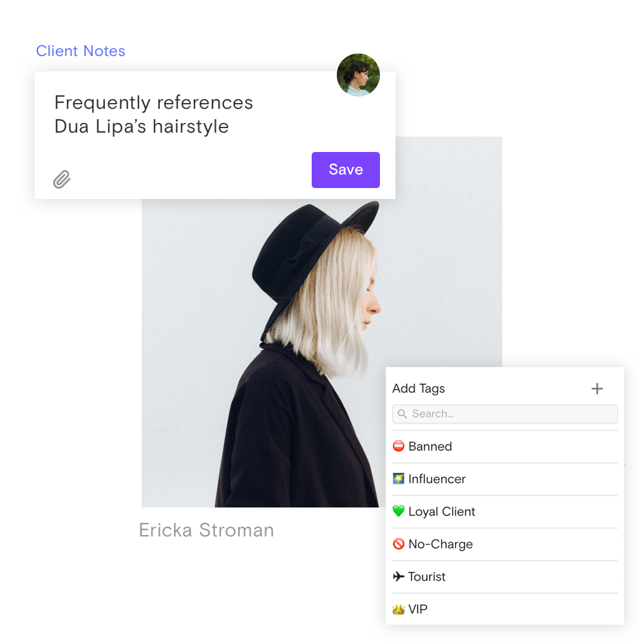
Task: Click the red Banned tag icon
Action: 399,446
